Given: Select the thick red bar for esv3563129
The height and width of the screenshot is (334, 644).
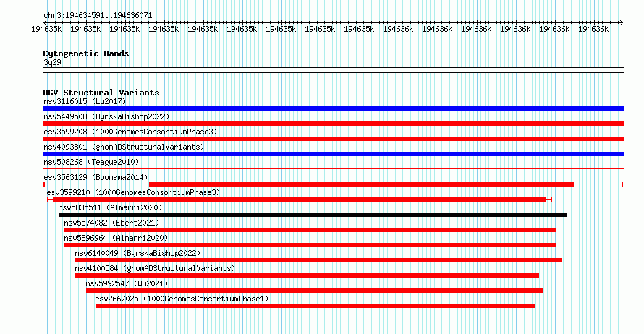Looking at the screenshot, I should coord(361,184).
